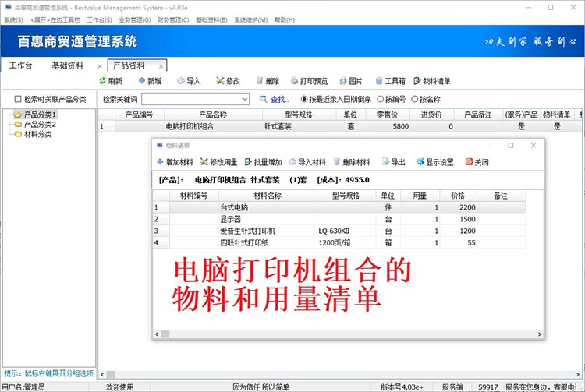
Task: Open the 帮助(H) menu
Action: [285, 19]
